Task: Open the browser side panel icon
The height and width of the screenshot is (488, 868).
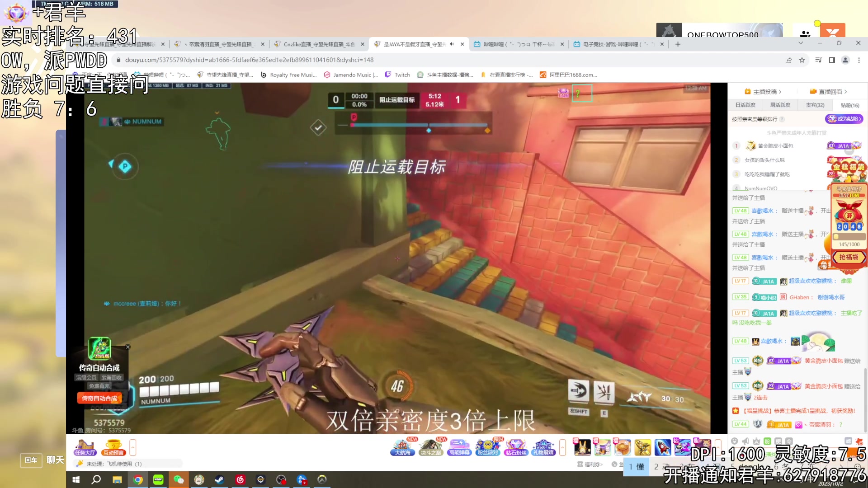Action: 832,60
